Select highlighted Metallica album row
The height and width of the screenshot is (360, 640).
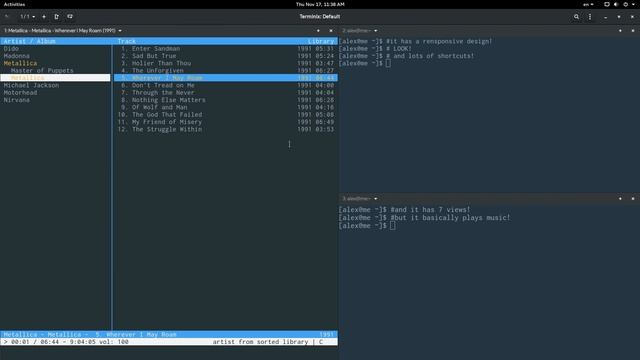coord(56,78)
